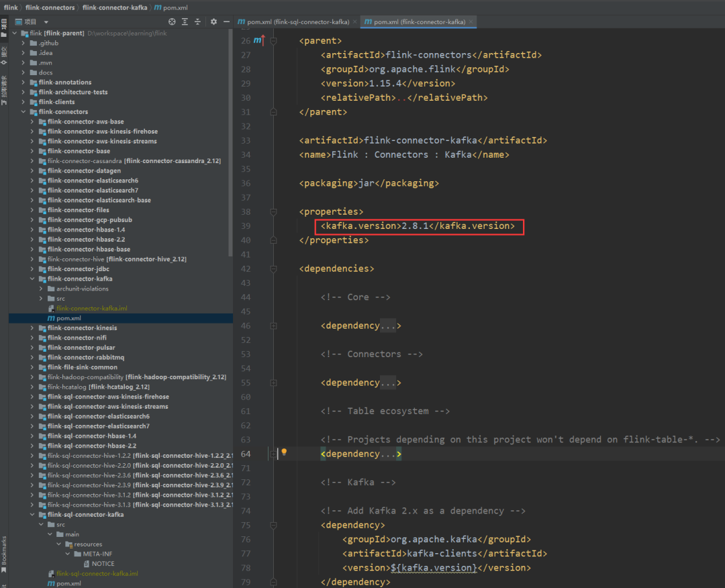
Task: Collapse the parent tag fold on line 26
Action: click(x=273, y=41)
